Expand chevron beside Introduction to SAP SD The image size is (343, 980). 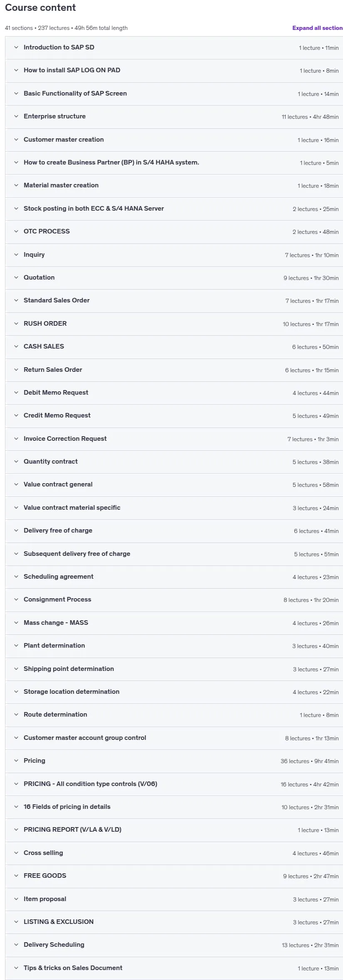click(16, 47)
